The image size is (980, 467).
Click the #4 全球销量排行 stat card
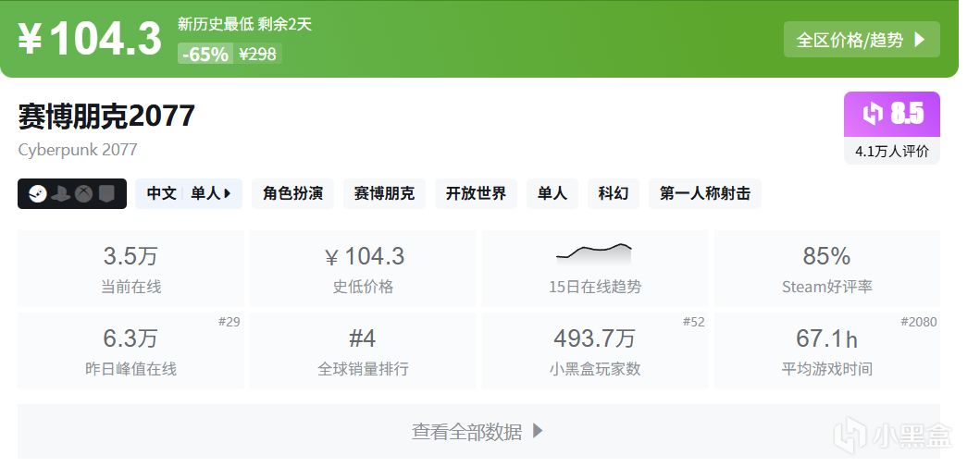click(x=363, y=350)
